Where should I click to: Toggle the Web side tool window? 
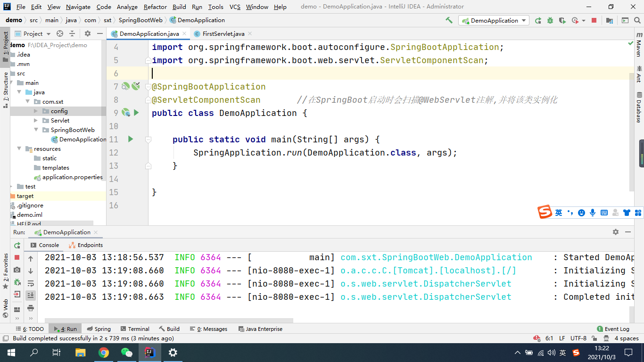[6, 308]
